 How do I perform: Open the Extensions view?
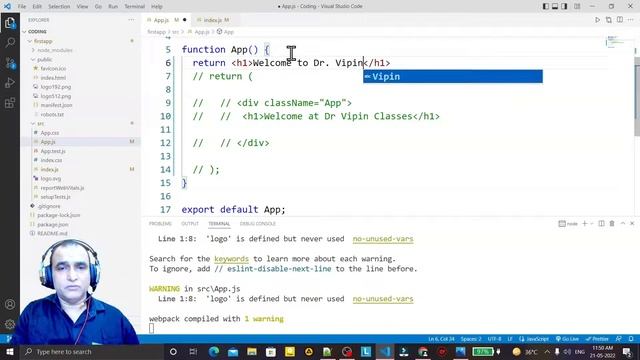(10, 102)
